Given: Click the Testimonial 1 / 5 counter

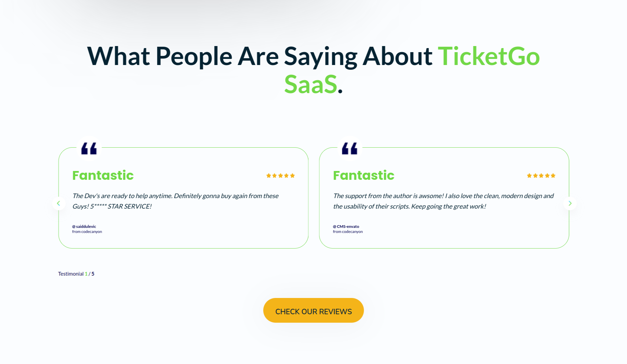Looking at the screenshot, I should point(76,274).
